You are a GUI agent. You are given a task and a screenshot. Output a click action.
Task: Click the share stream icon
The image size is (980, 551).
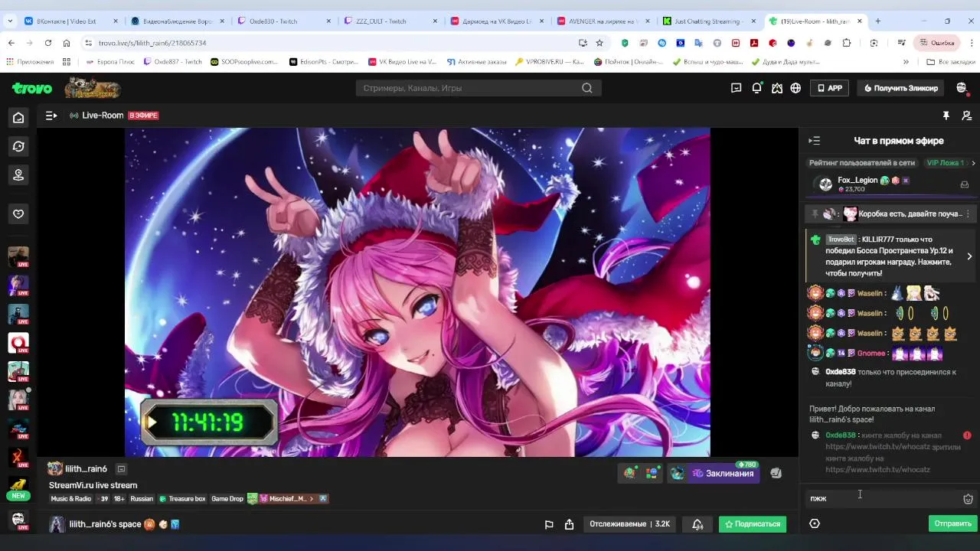pos(570,524)
